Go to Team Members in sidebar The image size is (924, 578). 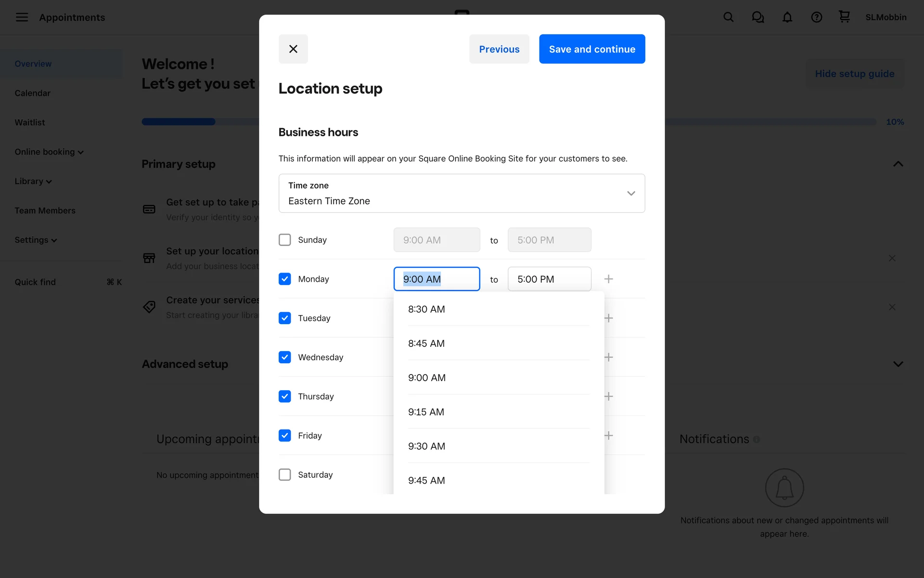[x=45, y=210]
